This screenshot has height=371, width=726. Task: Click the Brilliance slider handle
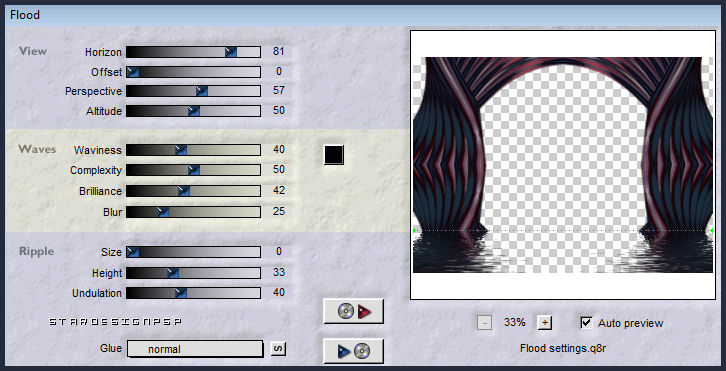pyautogui.click(x=184, y=191)
